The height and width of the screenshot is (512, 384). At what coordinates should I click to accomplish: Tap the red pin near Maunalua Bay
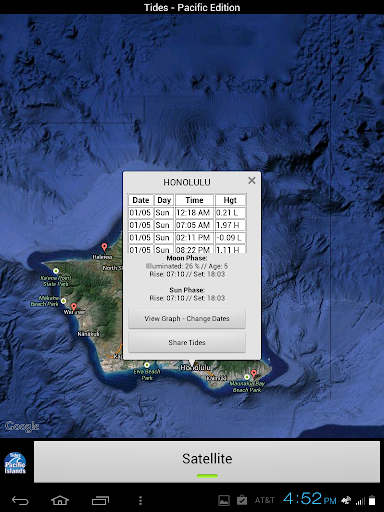coord(254,373)
